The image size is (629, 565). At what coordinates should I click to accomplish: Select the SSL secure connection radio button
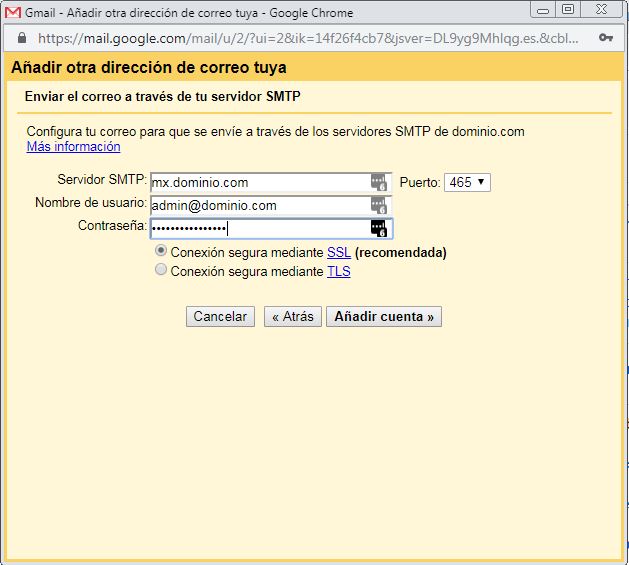click(x=161, y=252)
